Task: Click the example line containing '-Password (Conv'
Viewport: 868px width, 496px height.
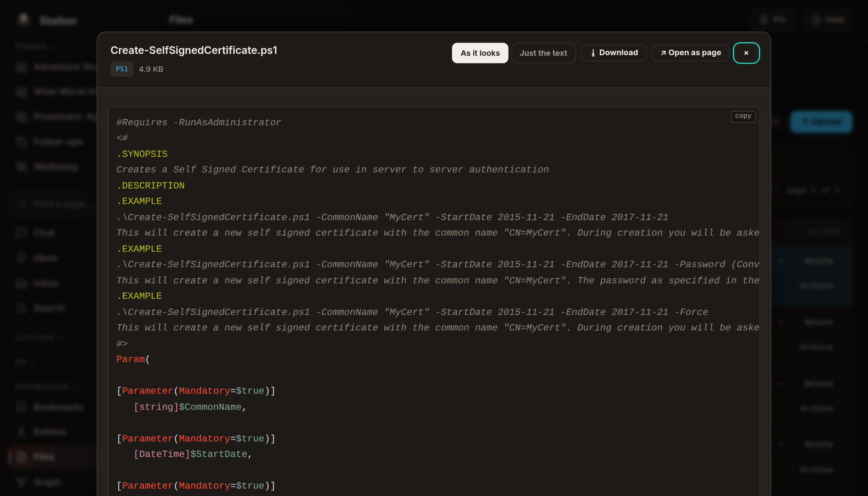Action: pyautogui.click(x=438, y=264)
